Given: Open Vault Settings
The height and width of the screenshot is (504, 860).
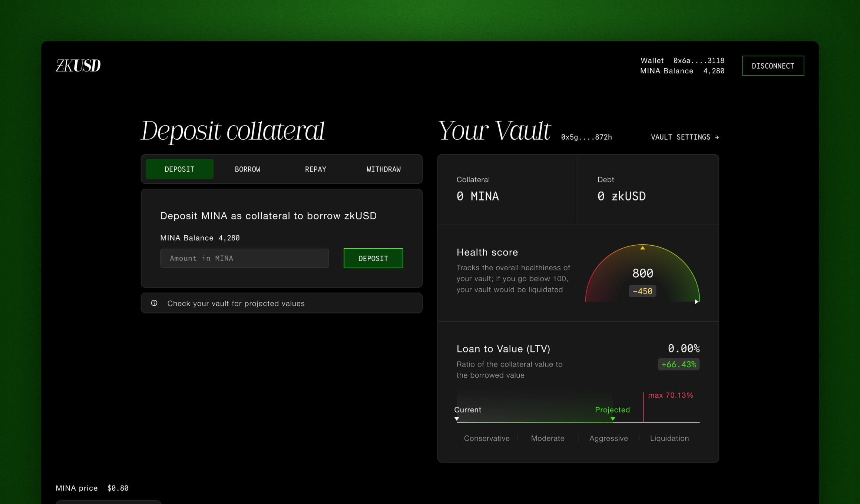Looking at the screenshot, I should [x=685, y=137].
